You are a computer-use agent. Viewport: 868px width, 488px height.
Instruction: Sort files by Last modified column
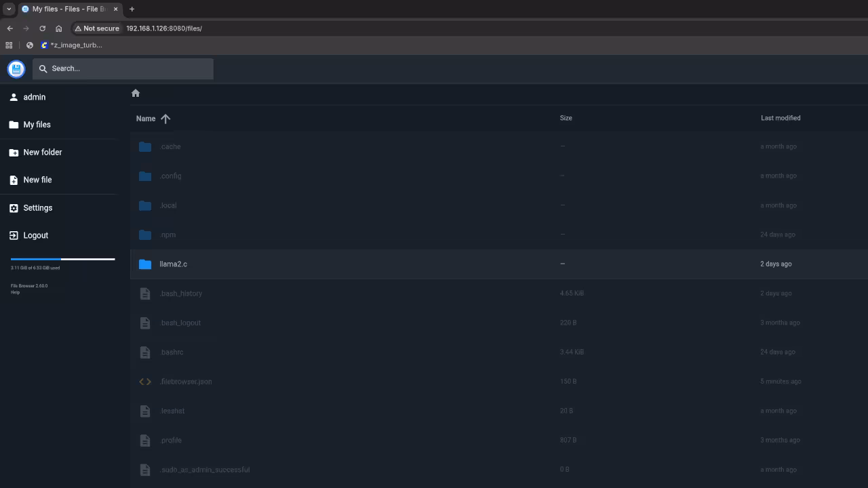point(780,118)
